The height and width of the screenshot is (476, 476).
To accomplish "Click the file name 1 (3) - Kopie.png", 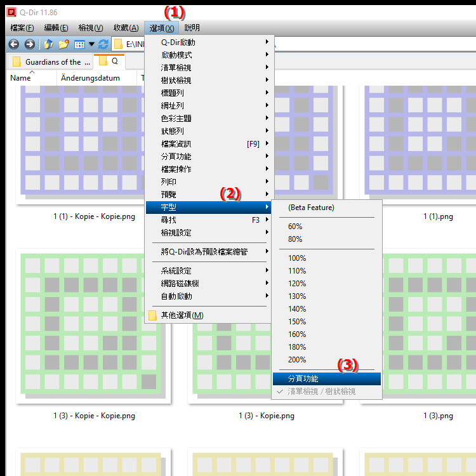I will coord(267,416).
